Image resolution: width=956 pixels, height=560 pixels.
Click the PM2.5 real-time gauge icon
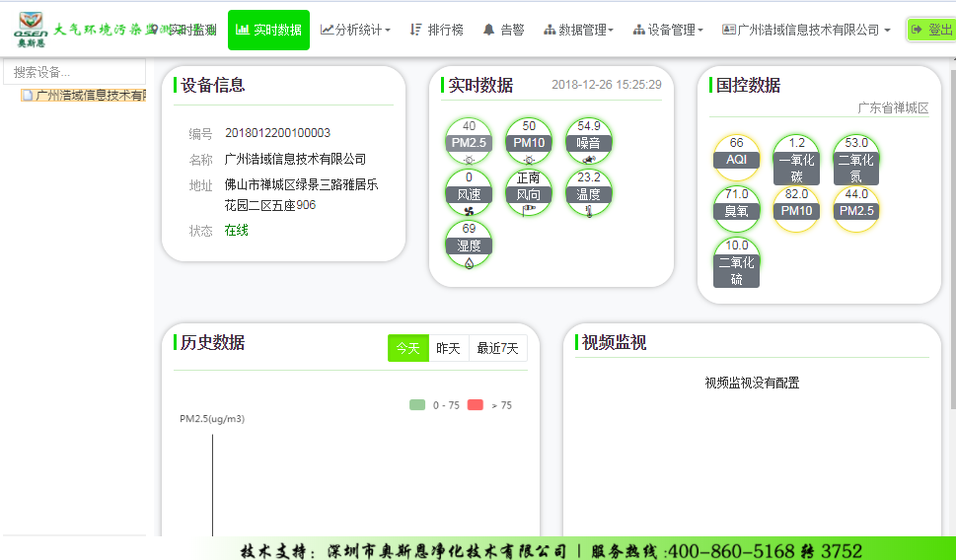[x=469, y=141]
